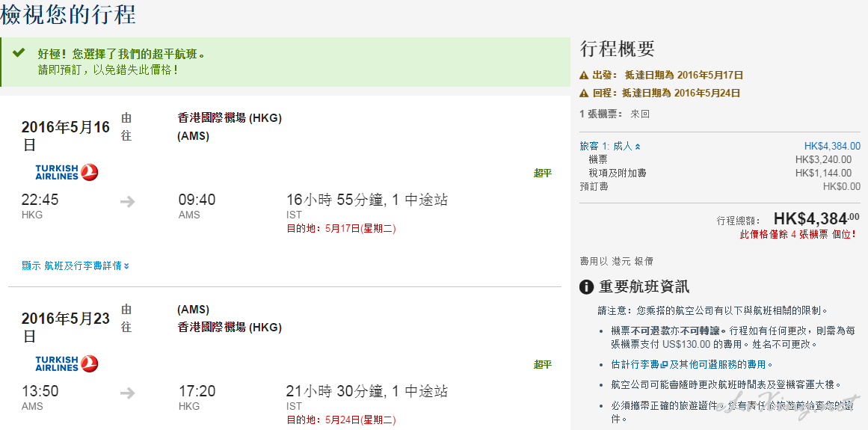Click the 行程總額 HK$4,384 total price
The image size is (868, 430).
pos(816,218)
